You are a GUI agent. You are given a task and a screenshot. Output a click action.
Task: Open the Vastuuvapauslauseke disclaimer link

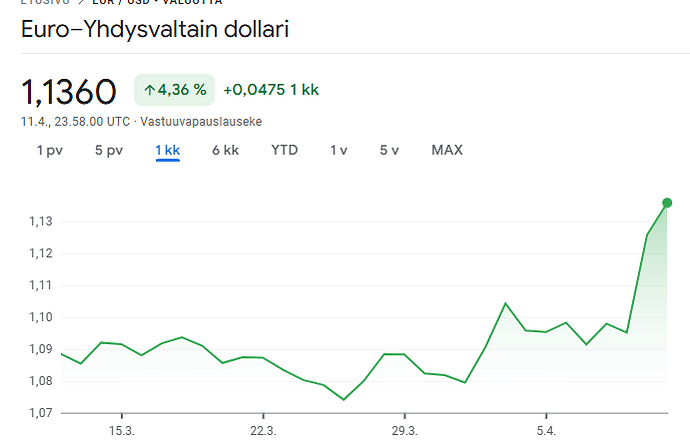[201, 121]
